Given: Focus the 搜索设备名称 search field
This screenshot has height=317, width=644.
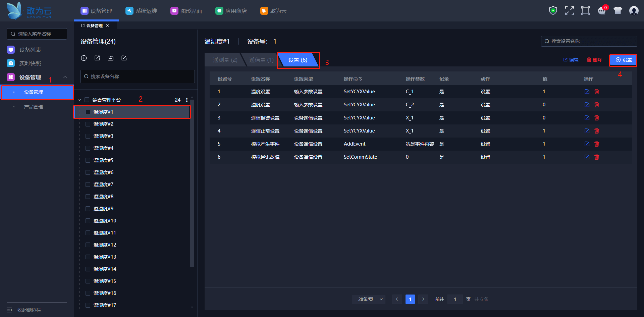Looking at the screenshot, I should coord(138,76).
